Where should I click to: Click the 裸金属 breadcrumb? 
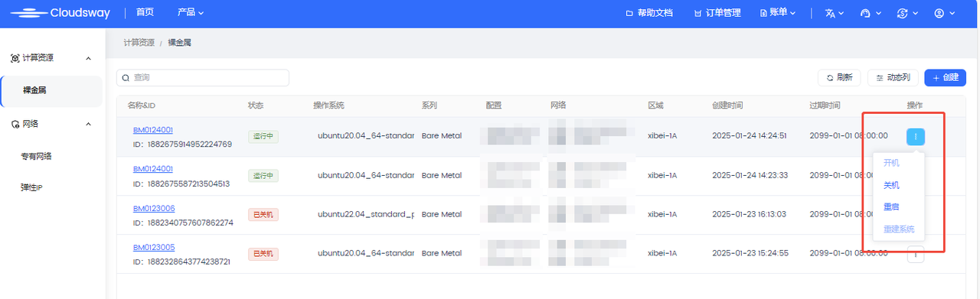click(x=179, y=43)
